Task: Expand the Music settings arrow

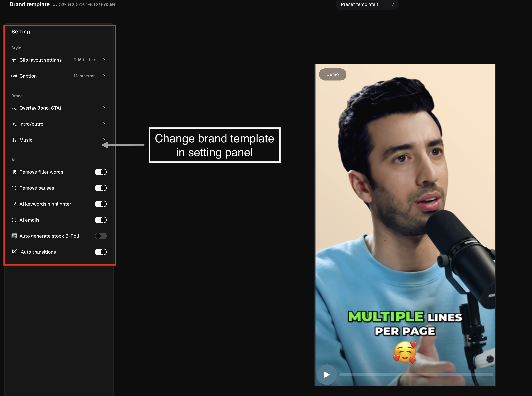Action: (x=104, y=140)
